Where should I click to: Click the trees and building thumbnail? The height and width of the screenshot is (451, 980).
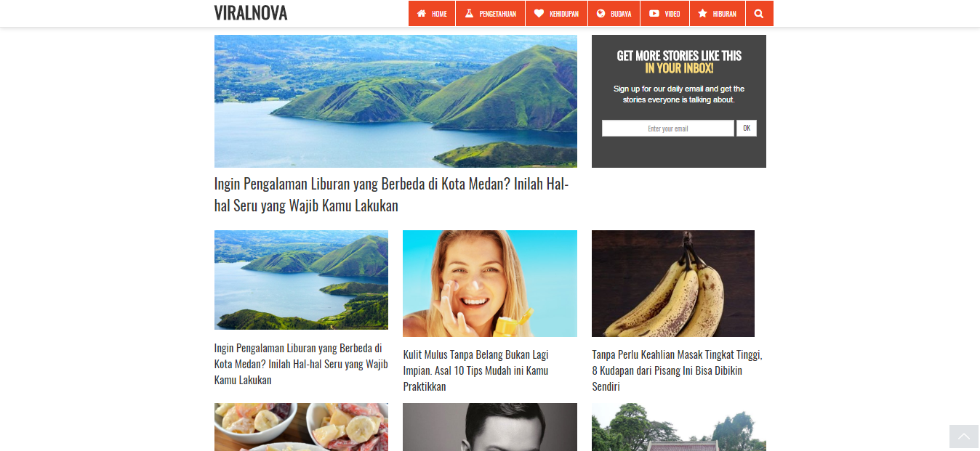[x=679, y=427]
